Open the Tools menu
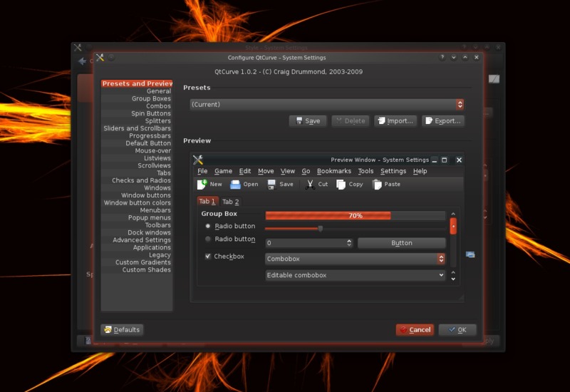Viewport: 570px width, 392px height. 366,171
